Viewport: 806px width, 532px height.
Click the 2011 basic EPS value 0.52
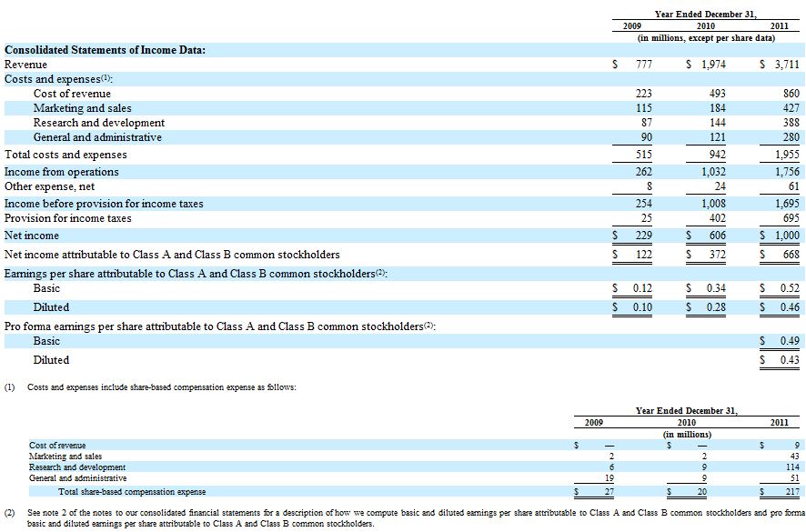pos(790,288)
